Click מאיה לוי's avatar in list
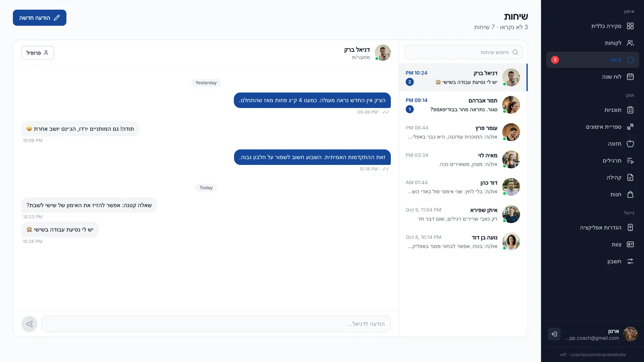This screenshot has height=362, width=644. point(511,160)
